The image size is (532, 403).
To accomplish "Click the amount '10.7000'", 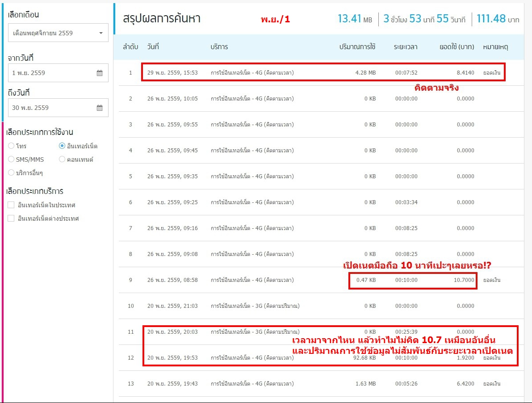I will pyautogui.click(x=464, y=280).
